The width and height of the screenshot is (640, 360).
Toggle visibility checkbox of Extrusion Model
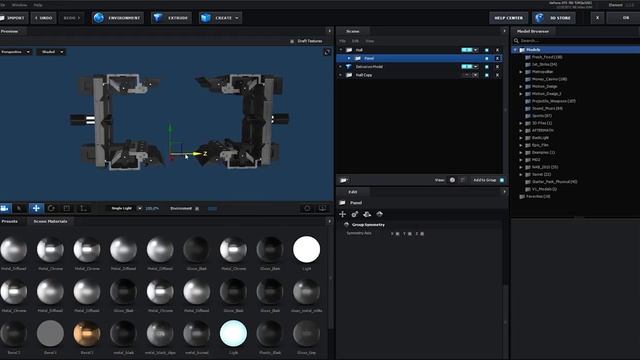(x=487, y=67)
